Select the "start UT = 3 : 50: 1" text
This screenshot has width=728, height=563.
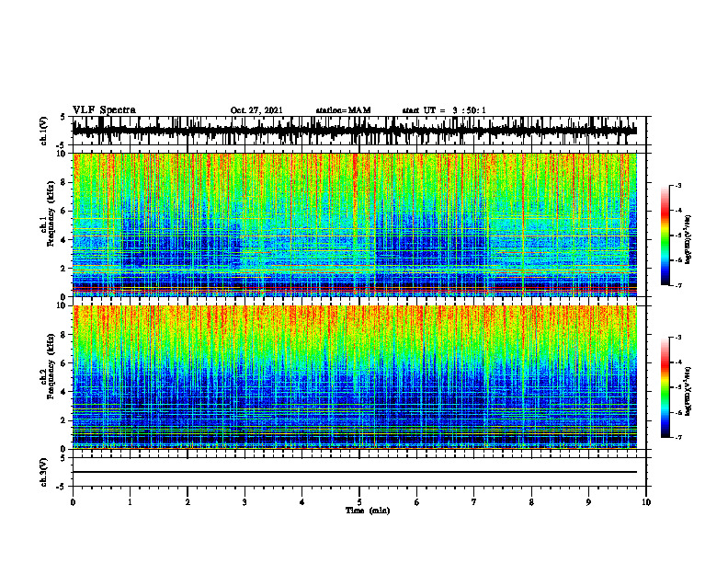click(444, 110)
